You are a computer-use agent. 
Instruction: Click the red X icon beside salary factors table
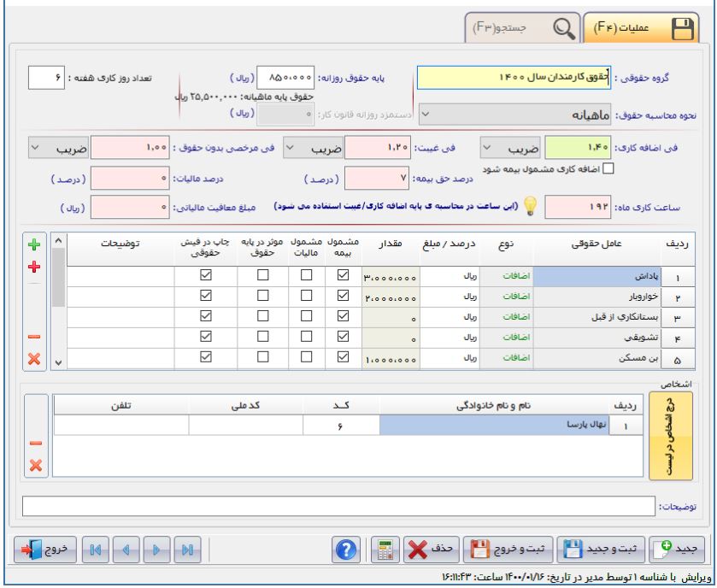[36, 359]
